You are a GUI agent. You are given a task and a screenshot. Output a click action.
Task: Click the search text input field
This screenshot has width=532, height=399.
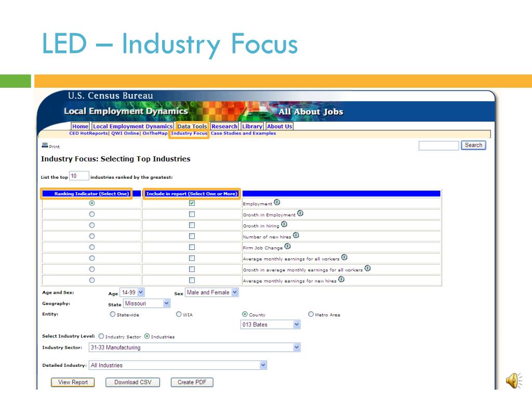[x=438, y=145]
